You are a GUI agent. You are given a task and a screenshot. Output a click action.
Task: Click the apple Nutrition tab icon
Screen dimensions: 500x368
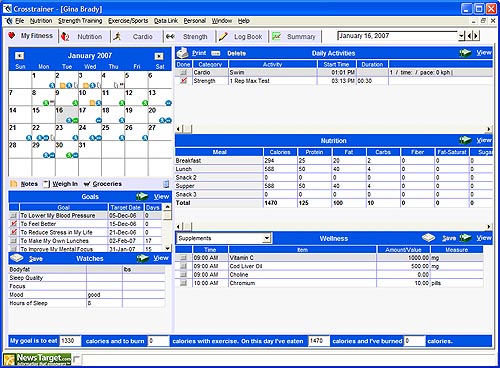pyautogui.click(x=65, y=36)
